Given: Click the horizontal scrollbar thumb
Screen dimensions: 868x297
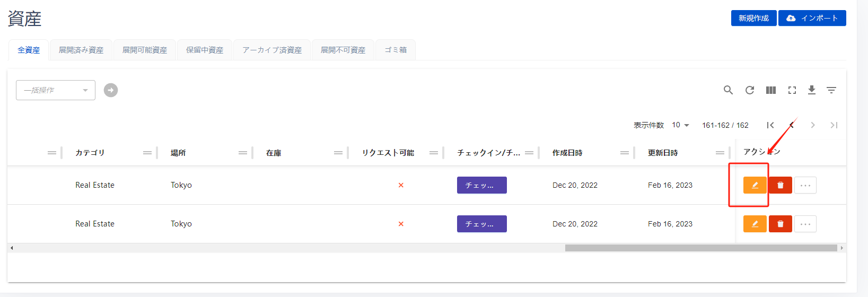Looking at the screenshot, I should (700, 248).
